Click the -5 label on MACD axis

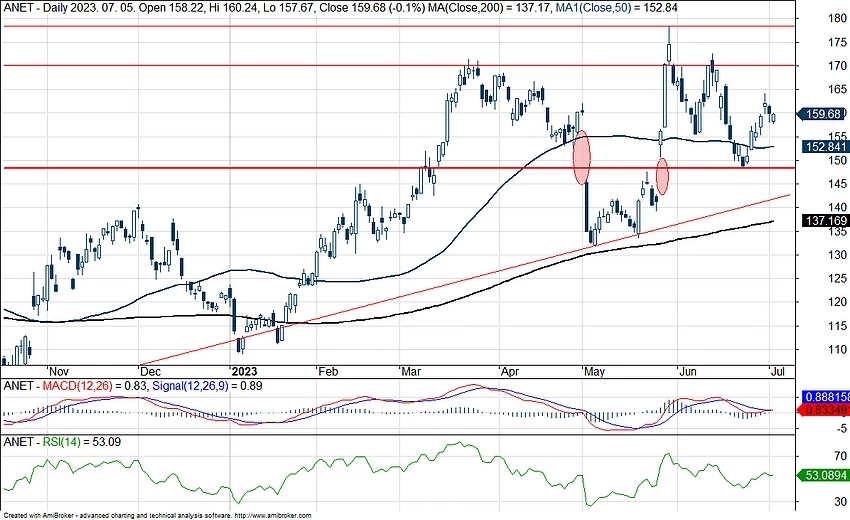point(841,428)
